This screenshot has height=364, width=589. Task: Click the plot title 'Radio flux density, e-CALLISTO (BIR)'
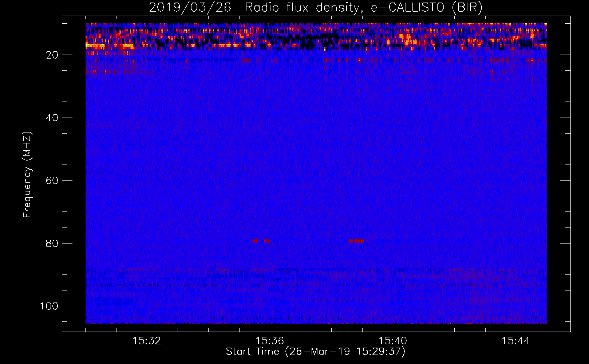[x=364, y=8]
